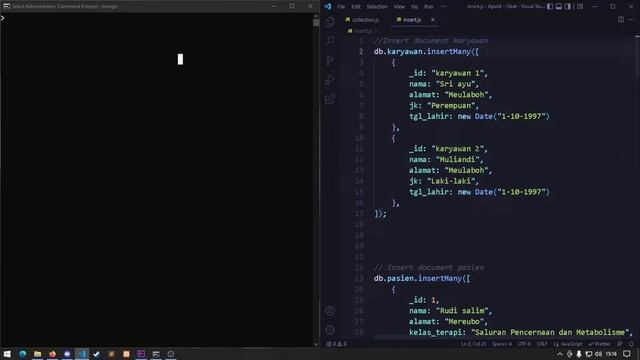Open the editor More Actions menu
640x360 pixels.
[x=631, y=20]
